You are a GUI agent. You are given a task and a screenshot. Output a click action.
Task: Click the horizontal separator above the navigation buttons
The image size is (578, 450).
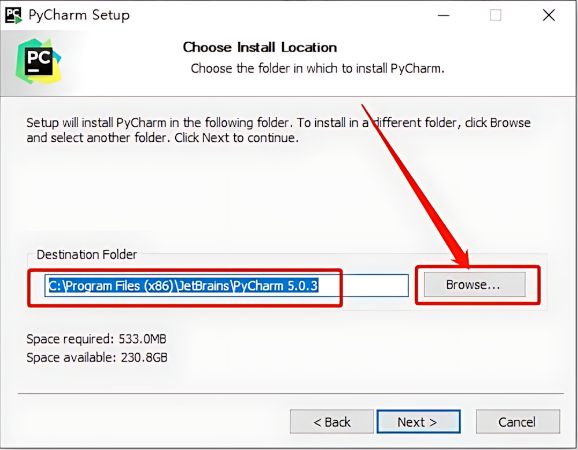point(290,394)
